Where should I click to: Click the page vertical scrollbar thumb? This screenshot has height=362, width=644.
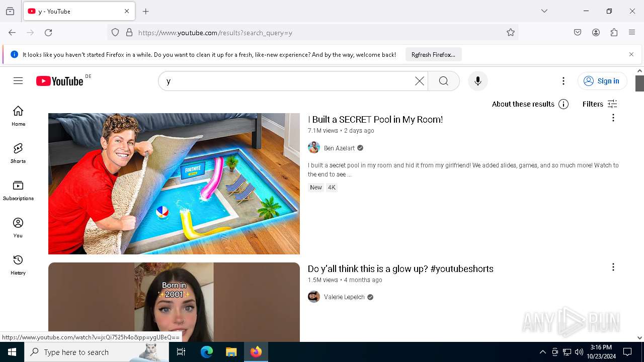tap(639, 83)
